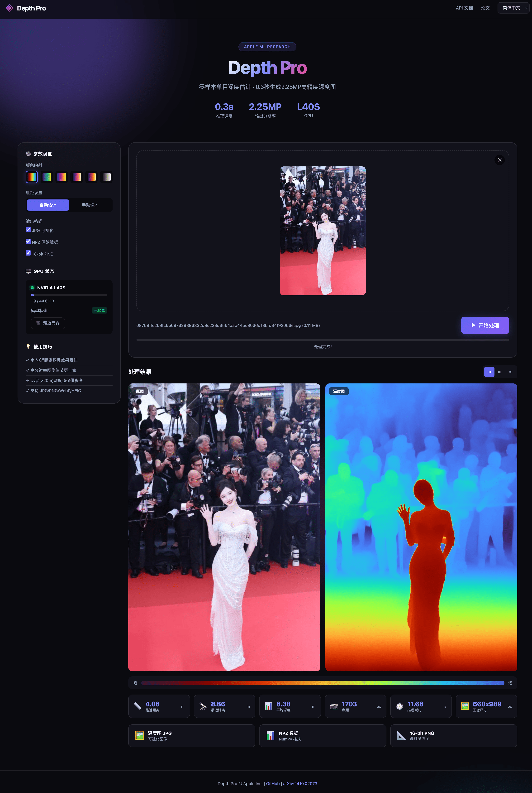The image size is (532, 793).
Task: Click the green NVIDIA L40S status dot
Action: click(x=33, y=288)
